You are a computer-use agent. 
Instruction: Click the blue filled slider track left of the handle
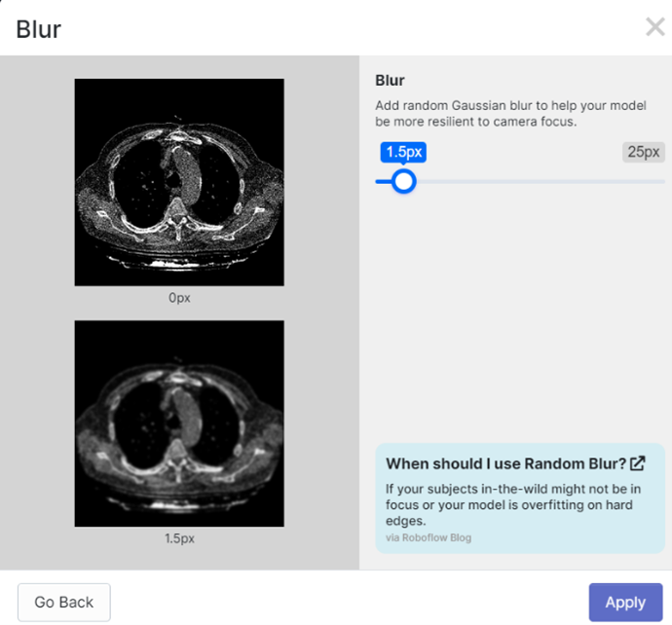click(x=384, y=181)
